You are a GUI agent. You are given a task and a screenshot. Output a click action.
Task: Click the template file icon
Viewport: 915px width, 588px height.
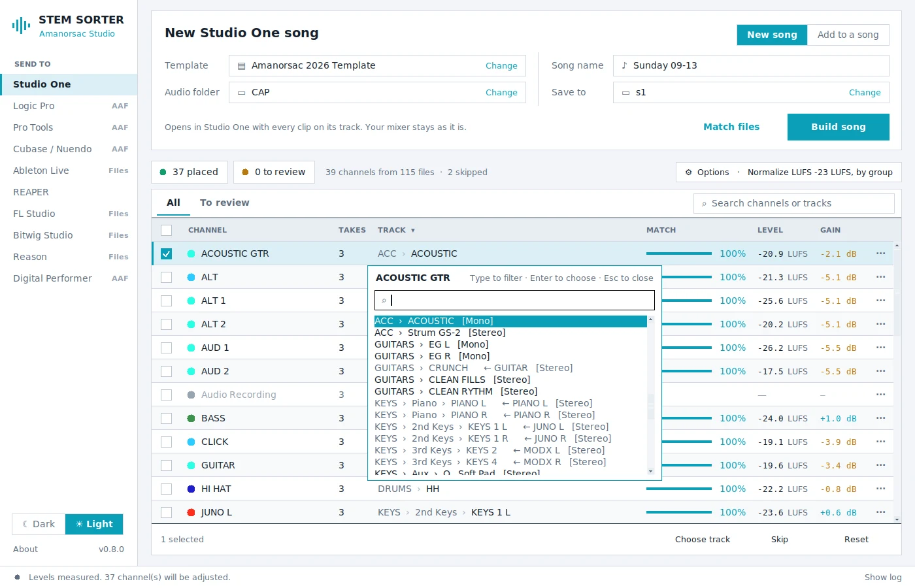tap(241, 66)
